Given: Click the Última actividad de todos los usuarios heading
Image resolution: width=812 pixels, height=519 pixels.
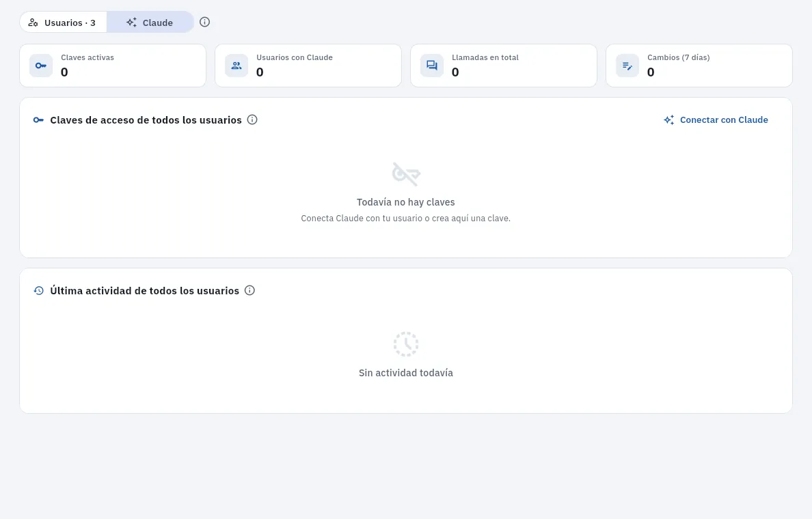Looking at the screenshot, I should click(x=144, y=291).
